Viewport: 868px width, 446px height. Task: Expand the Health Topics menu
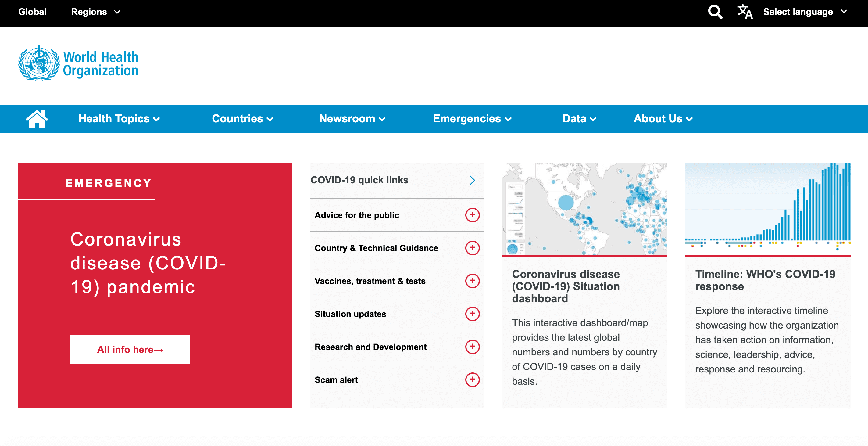(119, 119)
